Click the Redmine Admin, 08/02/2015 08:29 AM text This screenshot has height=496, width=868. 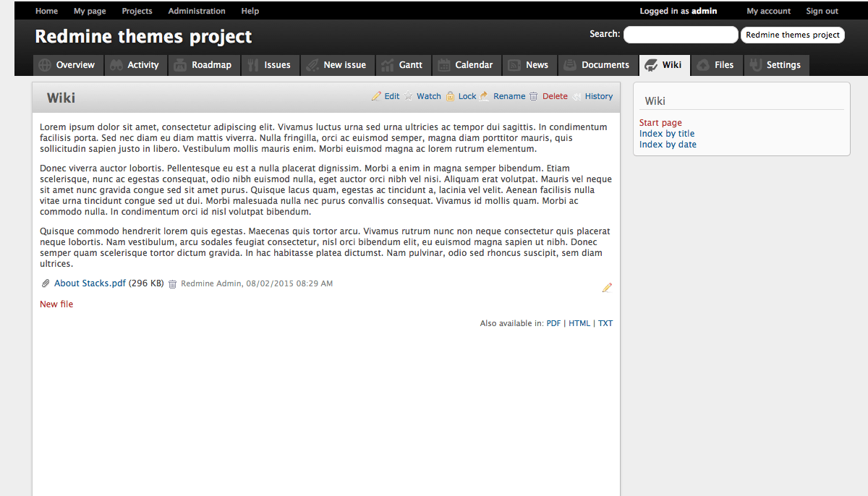pyautogui.click(x=257, y=283)
